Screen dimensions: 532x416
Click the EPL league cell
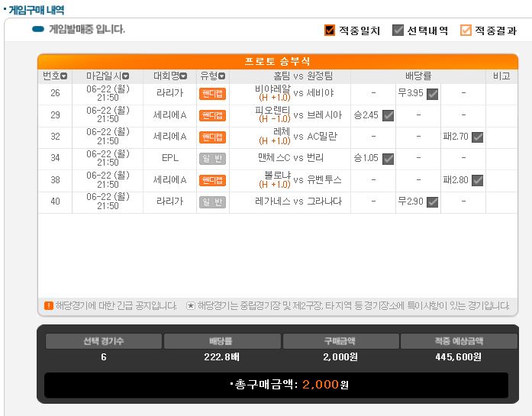coord(169,158)
